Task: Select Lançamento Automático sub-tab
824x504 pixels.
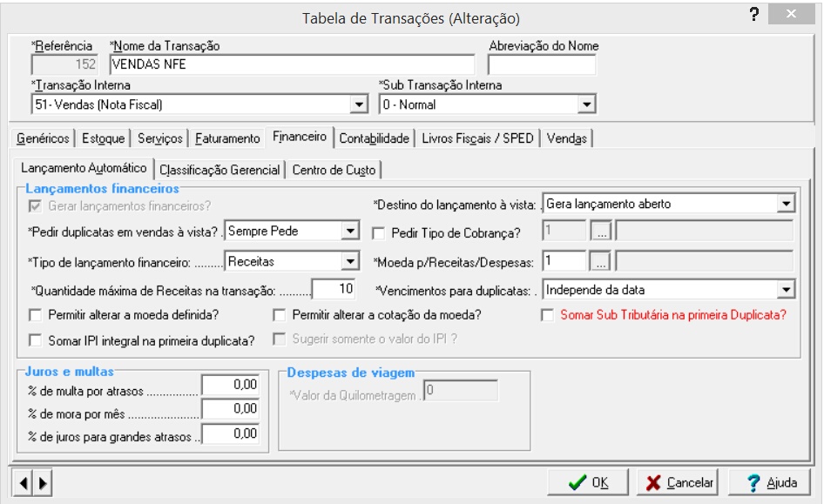Action: (84, 168)
